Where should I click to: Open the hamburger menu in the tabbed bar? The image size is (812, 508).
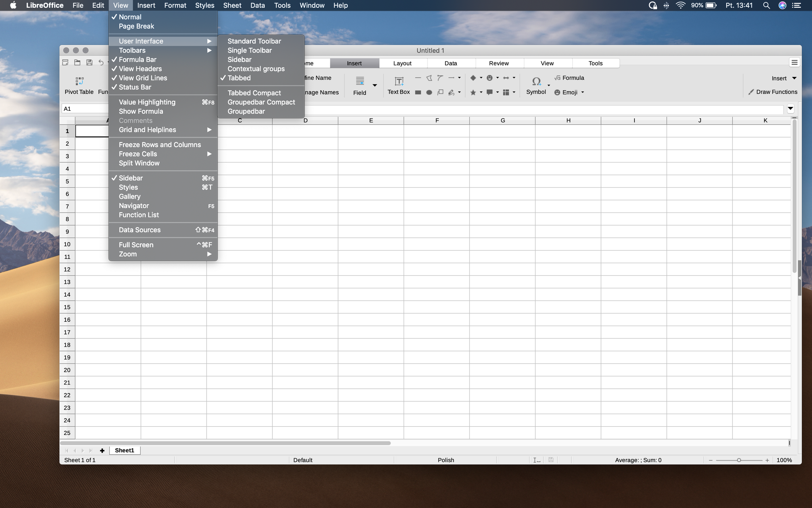(x=794, y=62)
